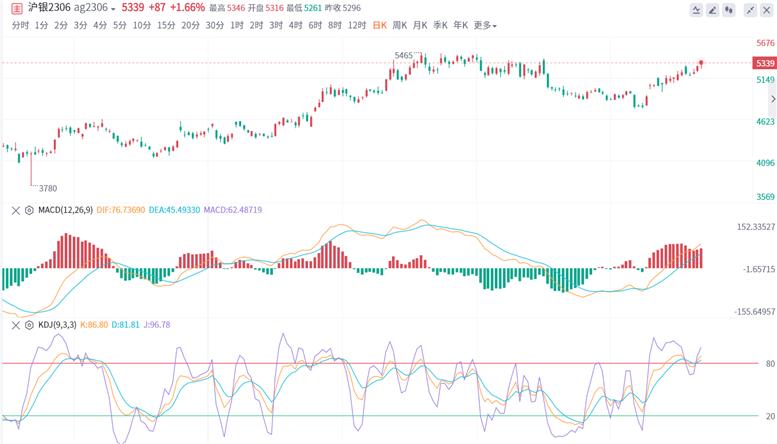The image size is (777, 444).
Task: Remove the MACD indicator with X
Action: (x=16, y=211)
